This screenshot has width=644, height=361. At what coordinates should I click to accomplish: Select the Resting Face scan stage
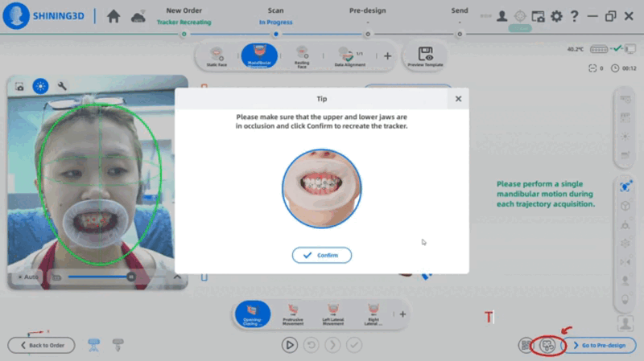click(x=302, y=56)
